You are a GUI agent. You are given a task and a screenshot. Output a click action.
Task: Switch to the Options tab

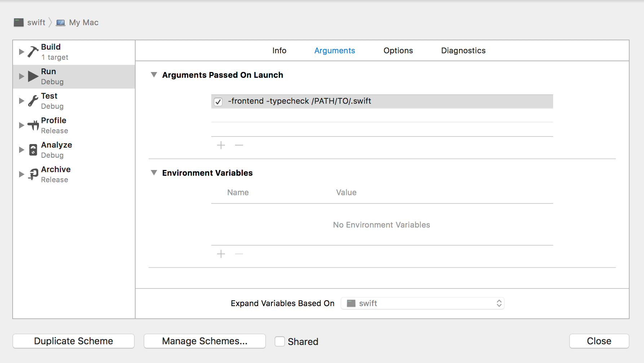point(398,51)
